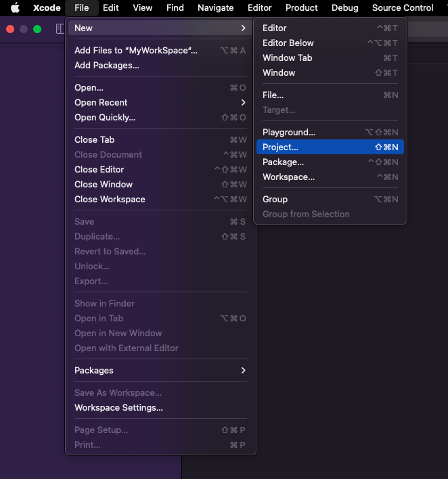This screenshot has height=479, width=448.
Task: Select Editor Below in submenu
Action: (330, 43)
